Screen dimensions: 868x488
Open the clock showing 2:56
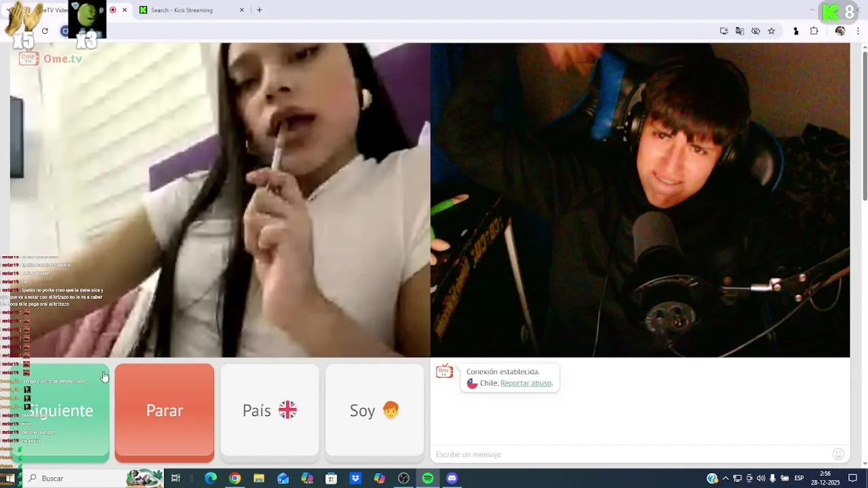[x=825, y=479]
